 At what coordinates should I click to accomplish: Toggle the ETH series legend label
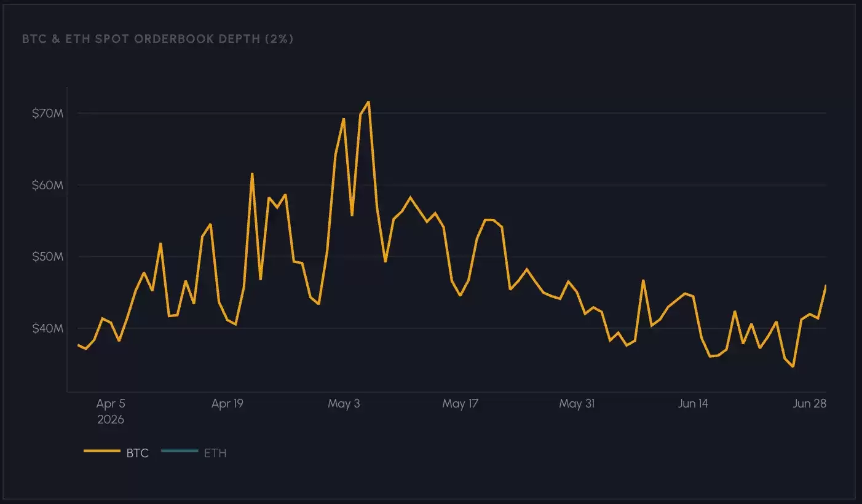point(215,454)
